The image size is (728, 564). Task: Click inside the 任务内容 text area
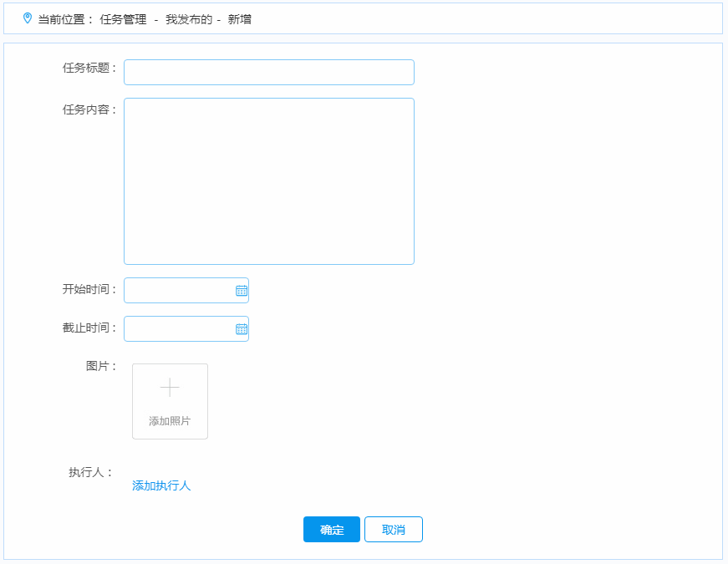click(x=268, y=181)
